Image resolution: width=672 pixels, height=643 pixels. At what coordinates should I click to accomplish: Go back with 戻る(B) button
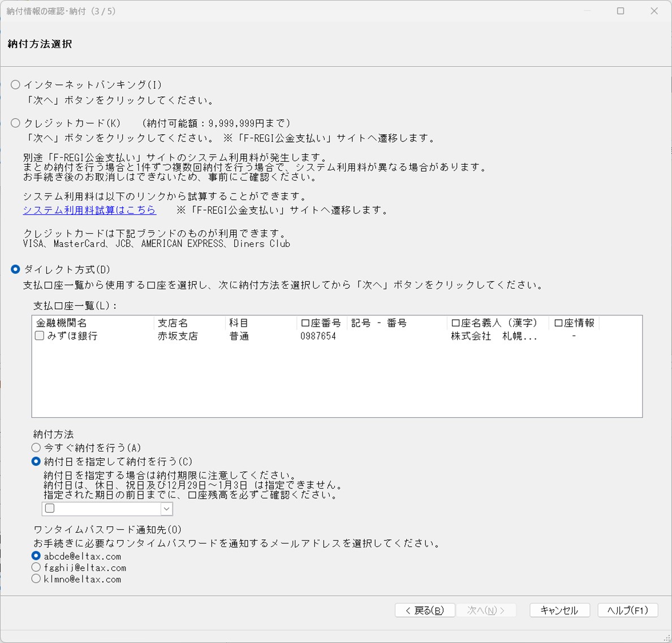425,610
